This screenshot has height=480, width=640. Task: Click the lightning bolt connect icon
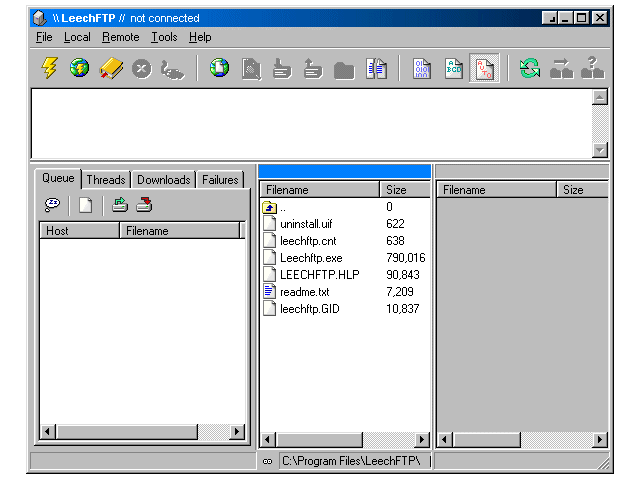(x=49, y=68)
